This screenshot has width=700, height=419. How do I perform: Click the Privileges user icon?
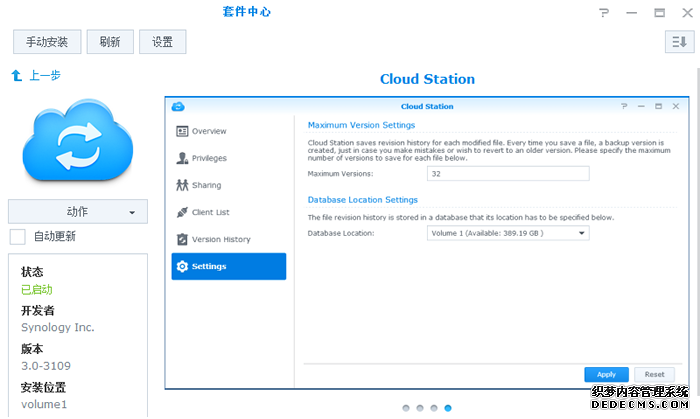coord(182,158)
